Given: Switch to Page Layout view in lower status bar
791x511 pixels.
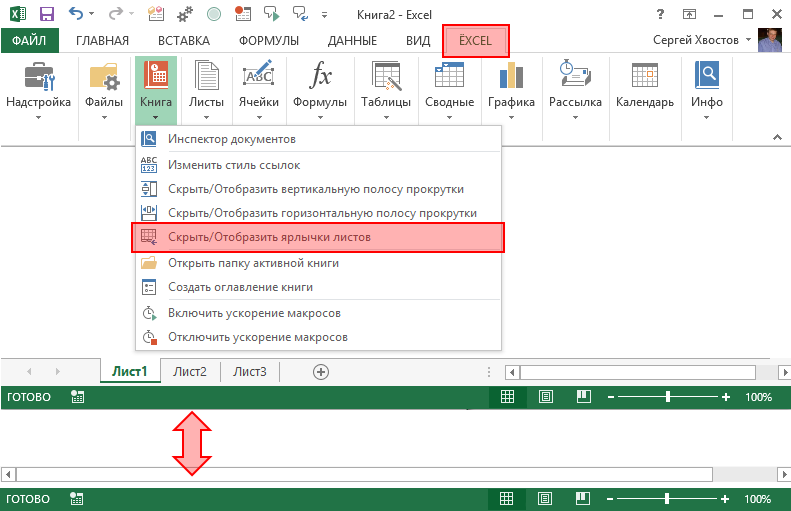Looking at the screenshot, I should (545, 499).
